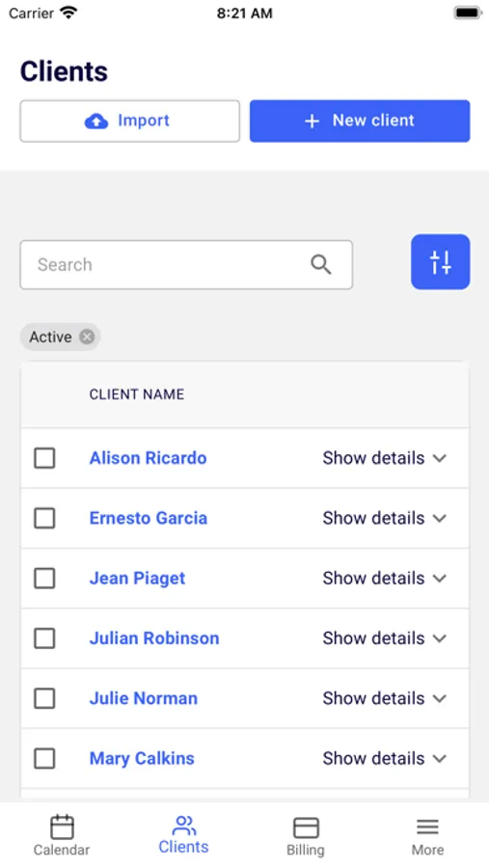Show details for Jean Piaget
Screen dimensions: 489x868
pyautogui.click(x=384, y=579)
